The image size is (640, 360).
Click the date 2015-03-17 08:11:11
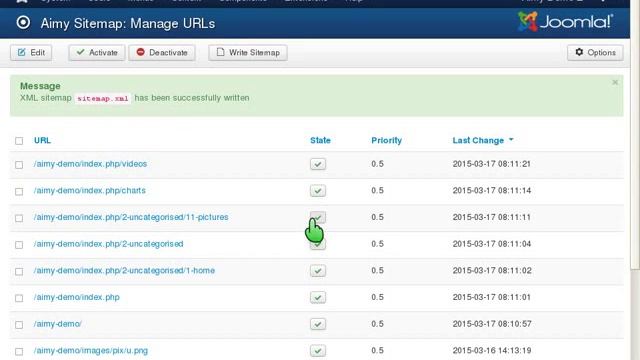(x=491, y=217)
